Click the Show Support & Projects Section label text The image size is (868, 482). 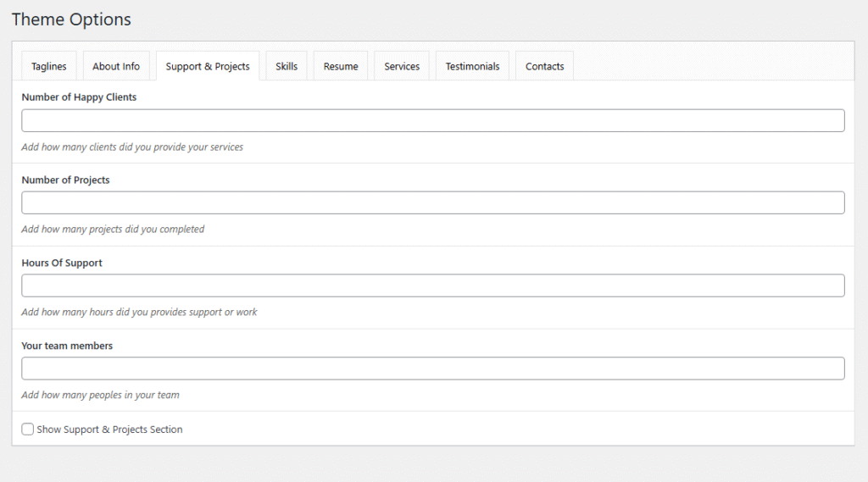[x=109, y=429]
